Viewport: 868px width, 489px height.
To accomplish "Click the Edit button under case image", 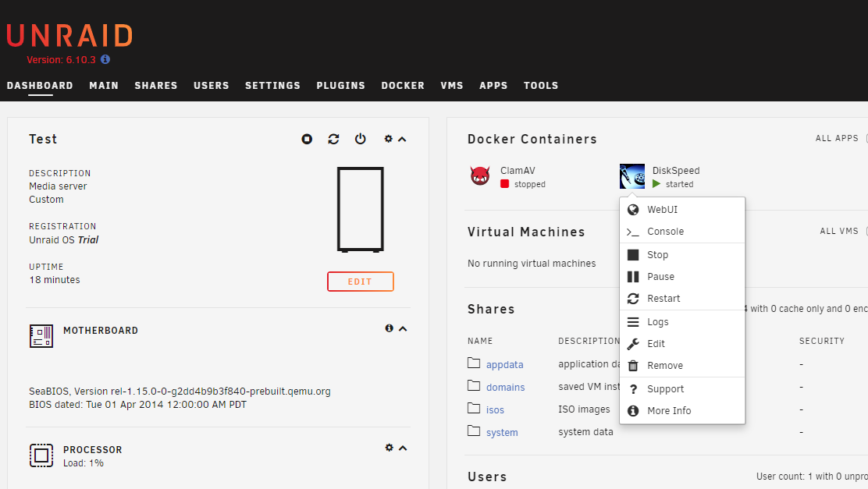I will (361, 282).
